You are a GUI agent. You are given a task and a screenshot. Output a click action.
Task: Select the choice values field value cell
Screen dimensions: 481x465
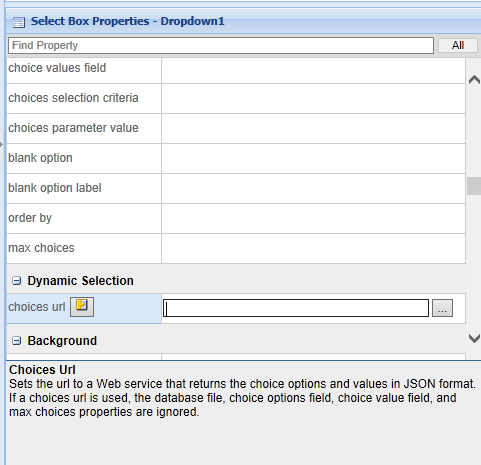313,71
